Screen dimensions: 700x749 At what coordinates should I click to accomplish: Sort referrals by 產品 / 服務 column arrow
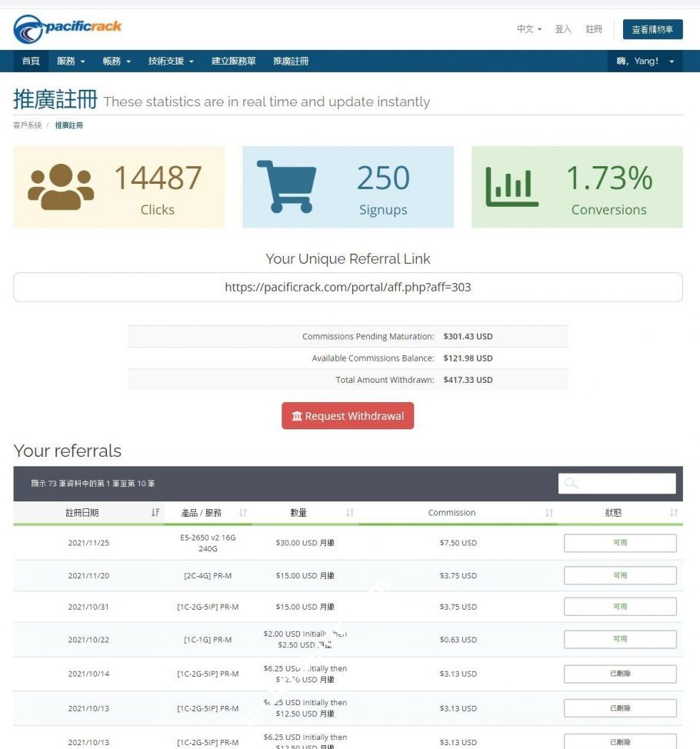243,513
